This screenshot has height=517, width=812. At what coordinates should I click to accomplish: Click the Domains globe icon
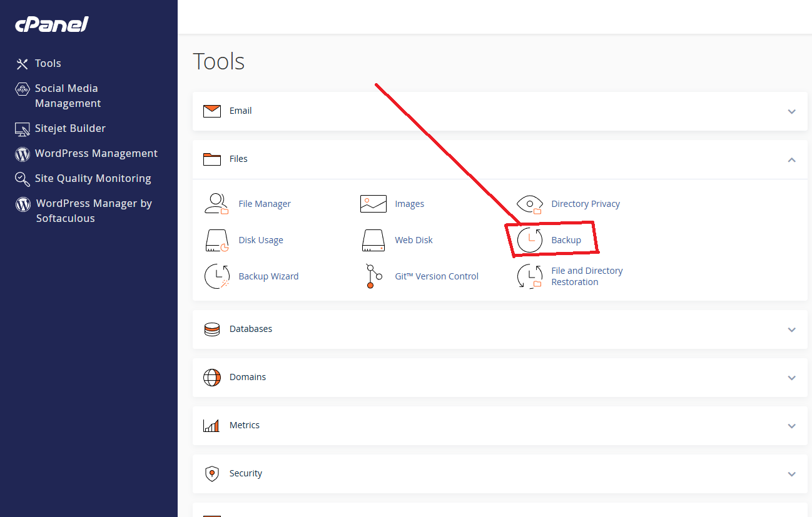(x=212, y=378)
